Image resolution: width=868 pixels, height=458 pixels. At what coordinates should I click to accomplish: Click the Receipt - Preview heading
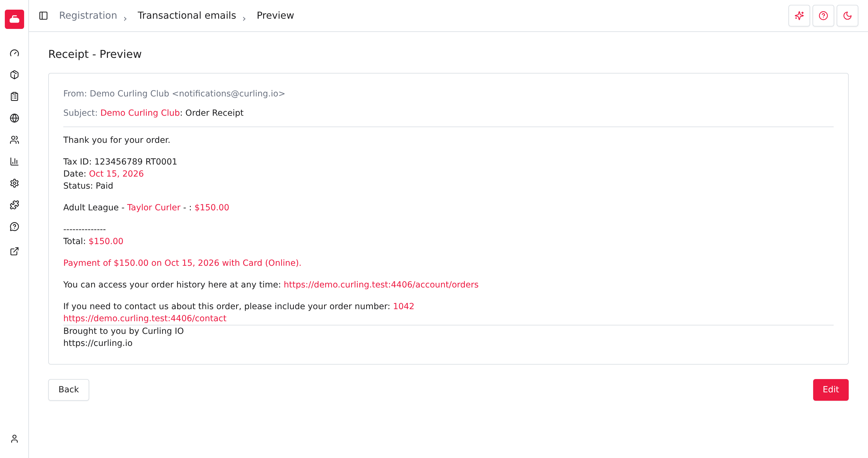pyautogui.click(x=95, y=54)
